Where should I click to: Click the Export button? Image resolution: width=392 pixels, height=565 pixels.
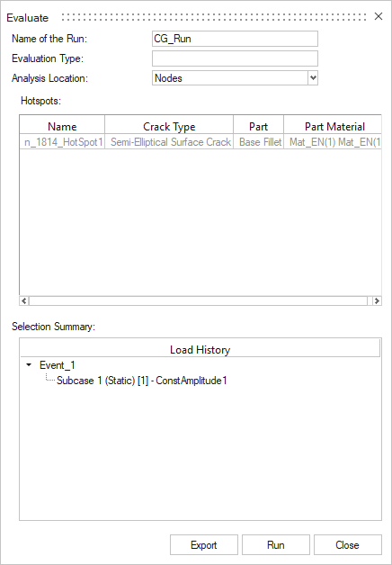(204, 545)
